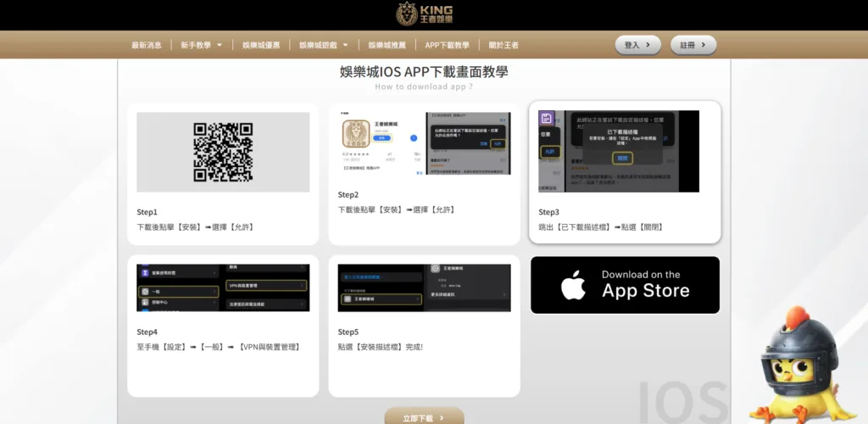
Task: Click the 立即下載 button
Action: point(424,417)
